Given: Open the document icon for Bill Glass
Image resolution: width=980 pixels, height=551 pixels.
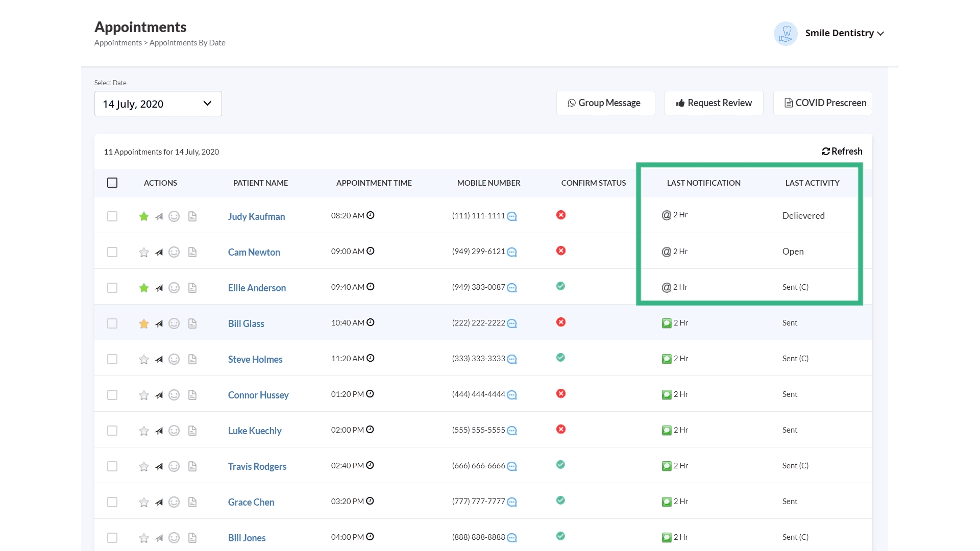Looking at the screenshot, I should coord(192,323).
